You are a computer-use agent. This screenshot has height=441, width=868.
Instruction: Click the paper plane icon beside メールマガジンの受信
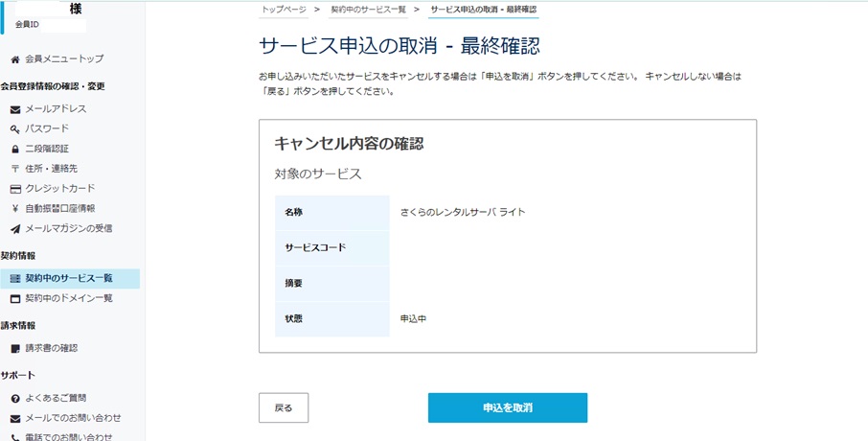tap(15, 228)
